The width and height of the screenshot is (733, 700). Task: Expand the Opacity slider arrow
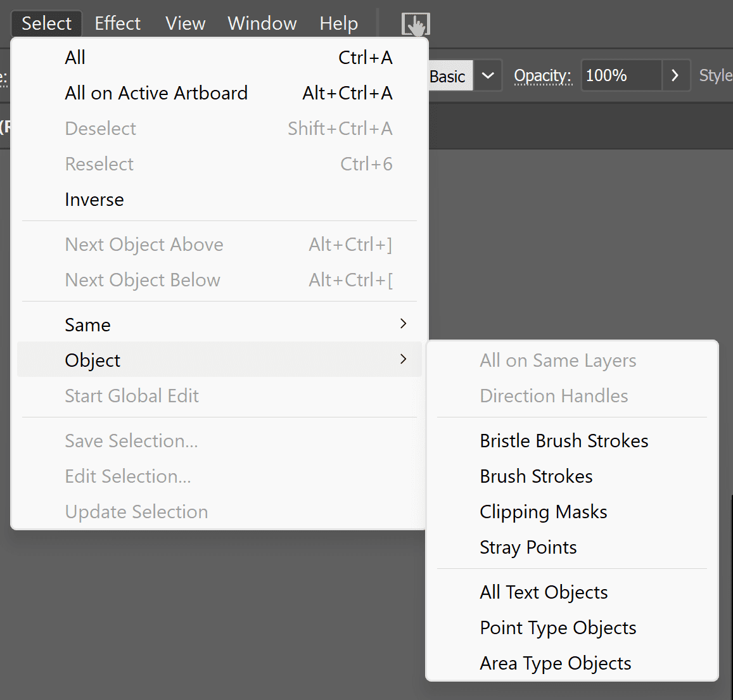point(675,76)
